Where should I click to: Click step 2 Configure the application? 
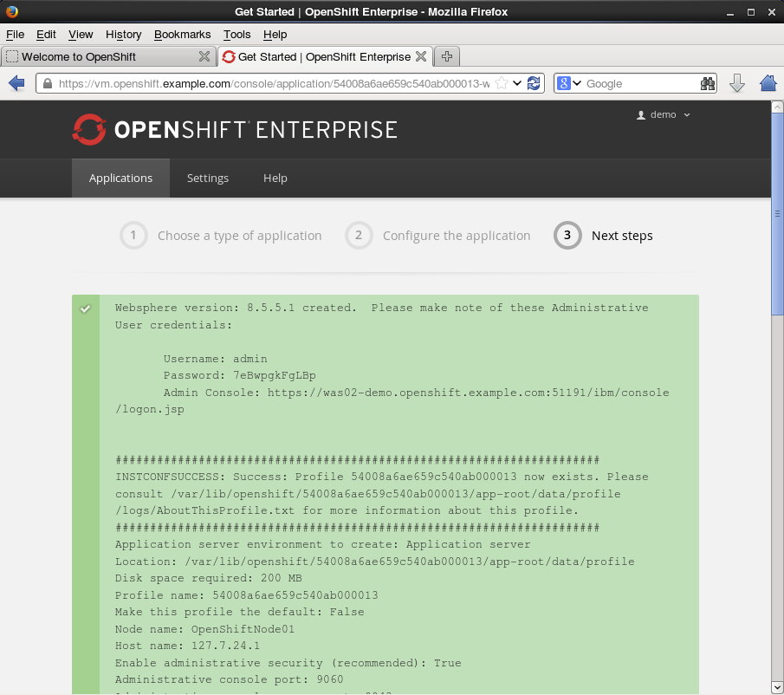[438, 236]
